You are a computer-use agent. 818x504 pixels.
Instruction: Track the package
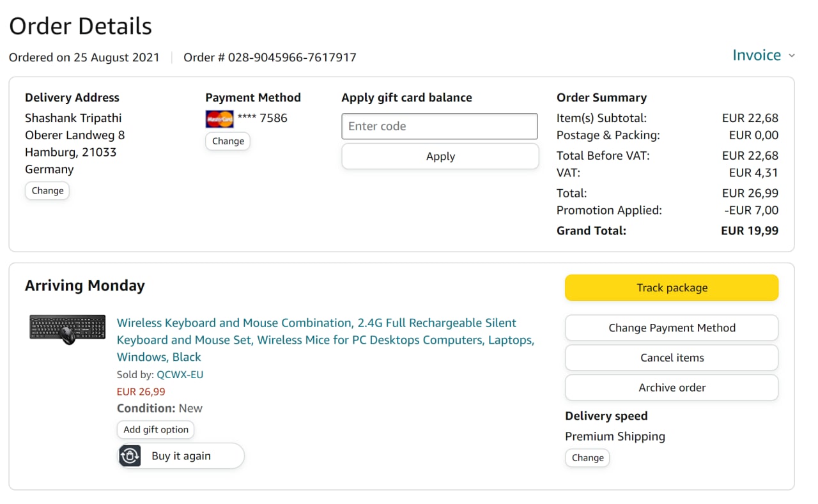[672, 288]
